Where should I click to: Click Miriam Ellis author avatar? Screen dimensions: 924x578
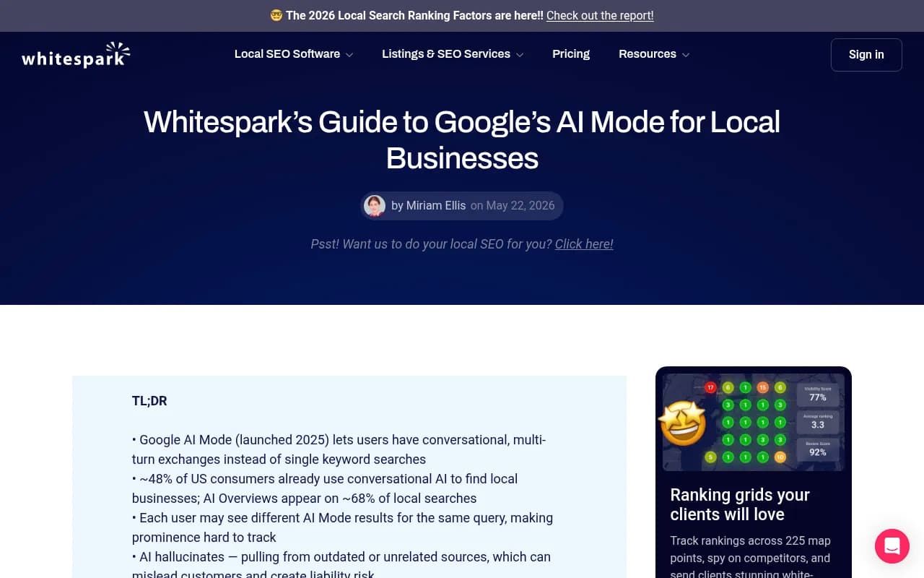375,206
